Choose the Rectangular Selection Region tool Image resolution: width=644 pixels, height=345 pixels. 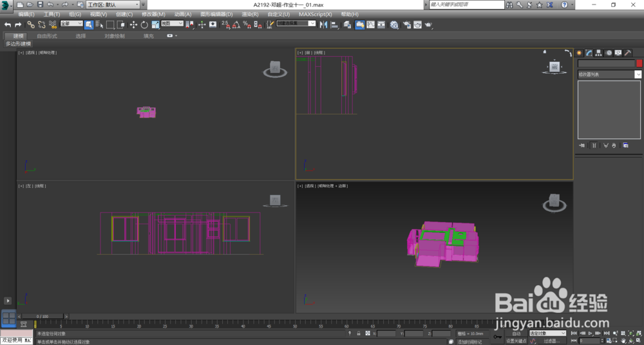pos(110,24)
